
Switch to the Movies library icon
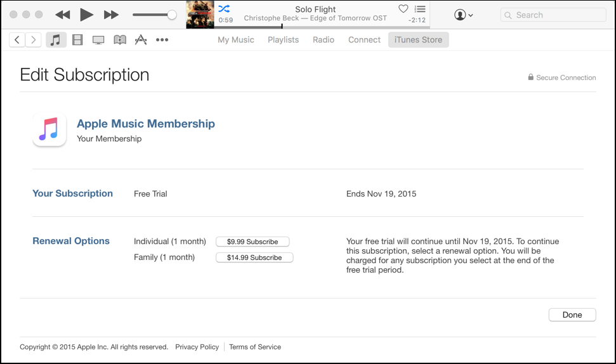coord(77,40)
